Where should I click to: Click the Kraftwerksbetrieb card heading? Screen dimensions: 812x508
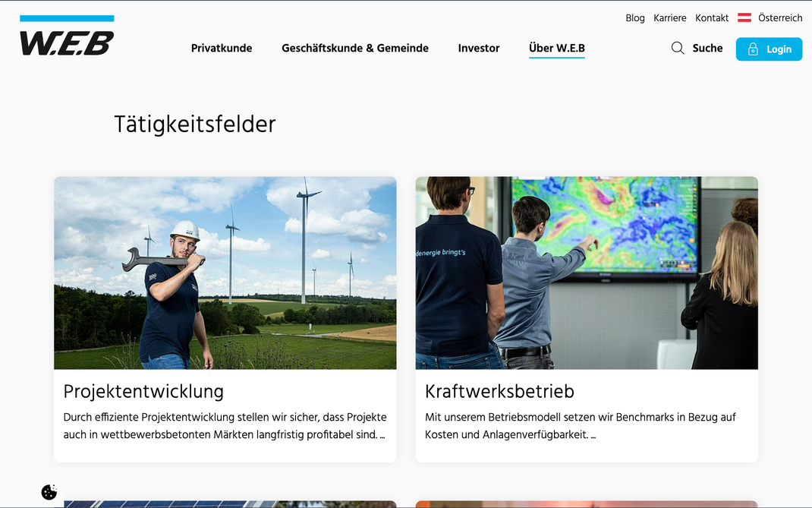click(500, 391)
